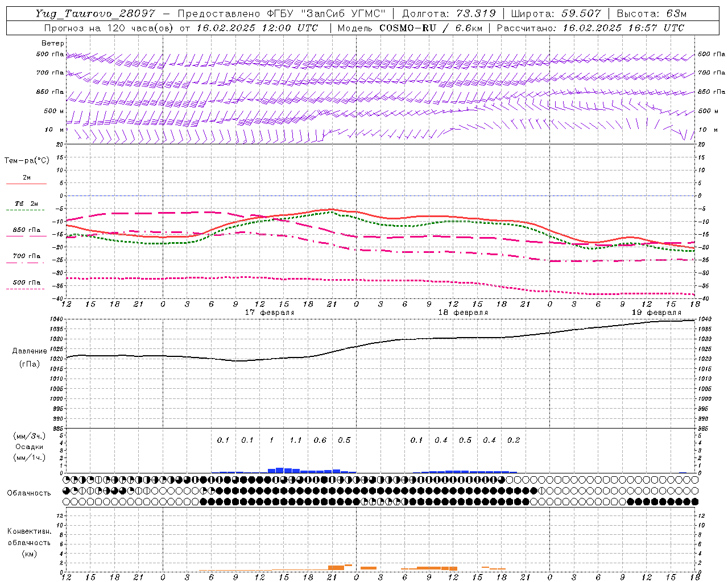Click the 'Осадки' precipitation panel label

pos(30,447)
